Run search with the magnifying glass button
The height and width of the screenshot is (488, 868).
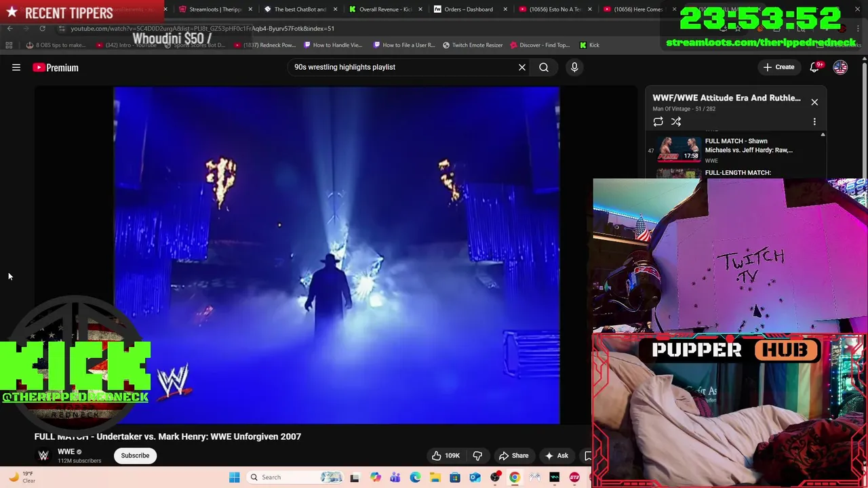(x=544, y=67)
